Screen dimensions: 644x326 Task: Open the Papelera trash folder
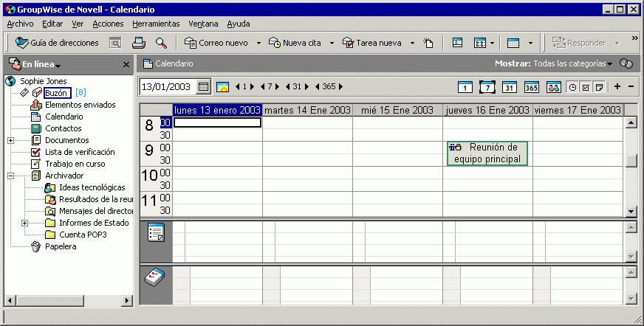pyautogui.click(x=61, y=246)
